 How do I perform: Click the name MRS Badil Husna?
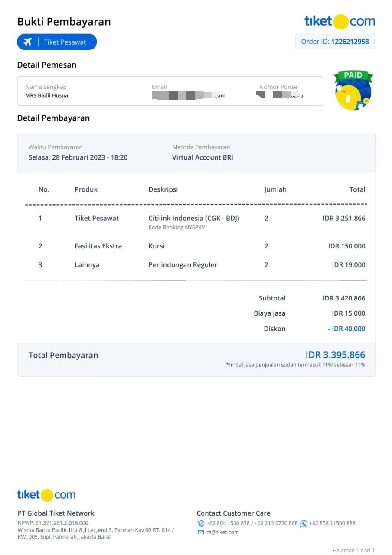point(46,95)
